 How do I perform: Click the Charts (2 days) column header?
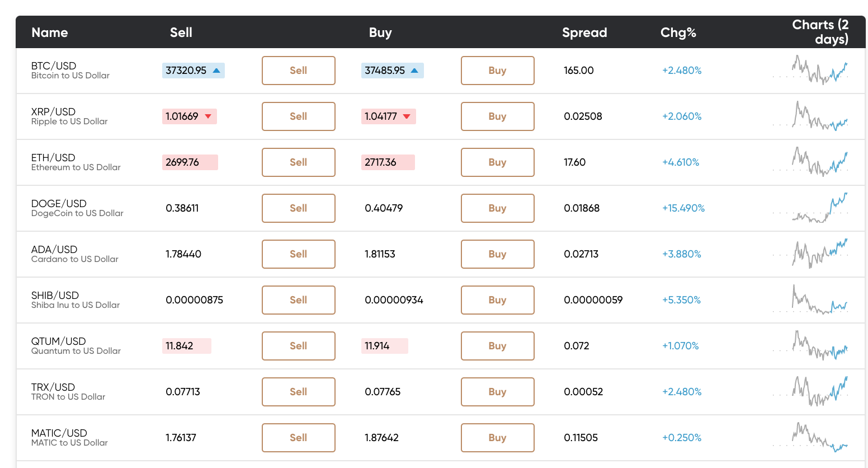(820, 32)
